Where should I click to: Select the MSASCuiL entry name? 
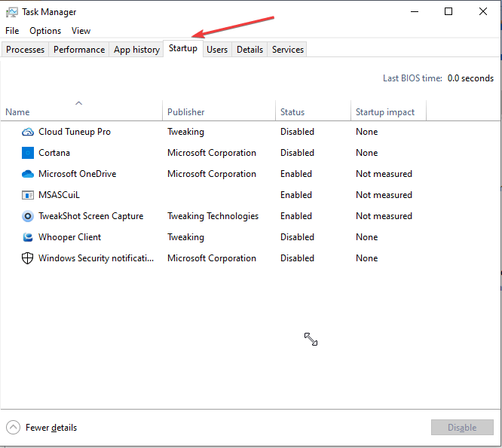[x=59, y=195]
